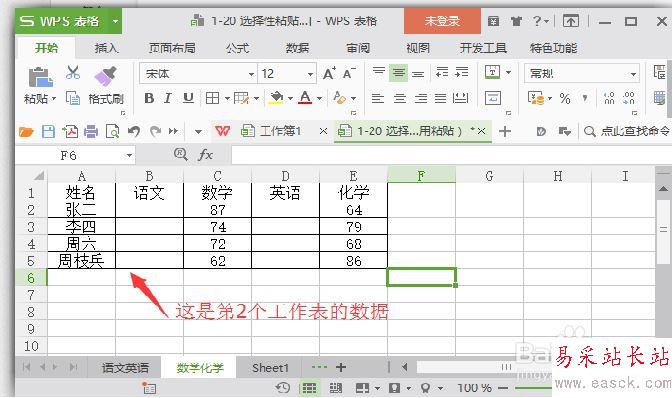Click the redo arrow icon
This screenshot has height=398, width=672.
click(155, 132)
